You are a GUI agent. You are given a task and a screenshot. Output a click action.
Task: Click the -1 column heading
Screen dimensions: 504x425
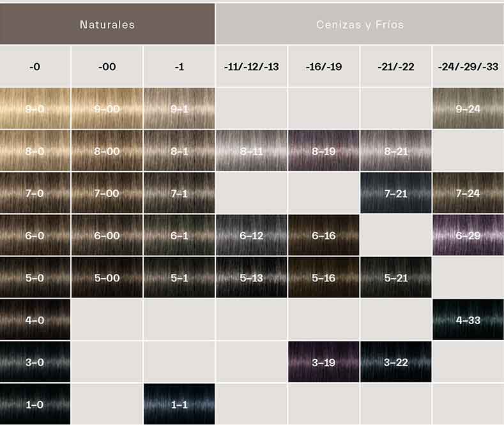[x=179, y=66]
